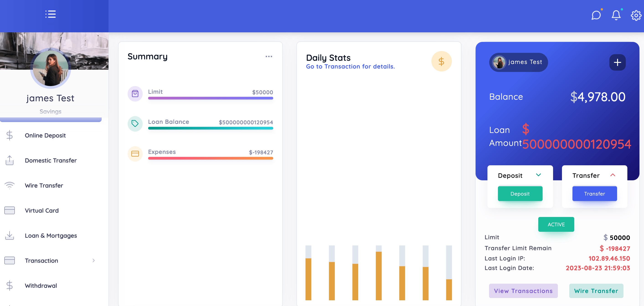
Task: Click the View Transactions button
Action: (x=523, y=291)
